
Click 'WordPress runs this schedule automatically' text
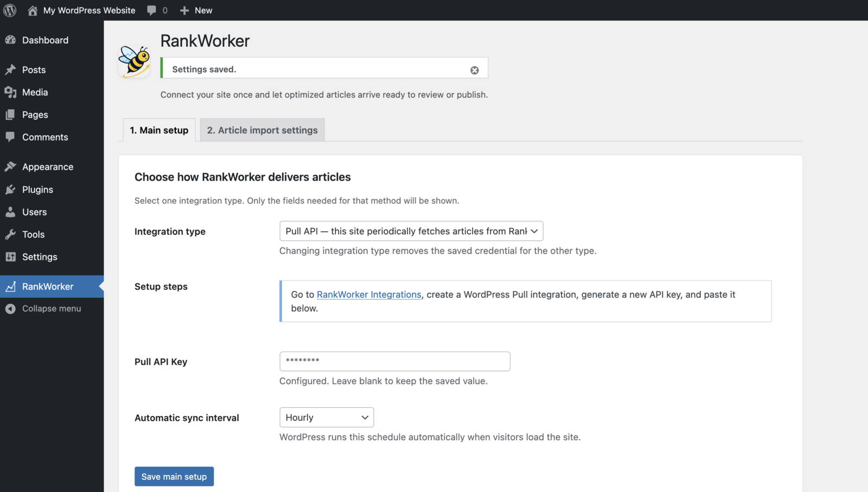pyautogui.click(x=430, y=437)
